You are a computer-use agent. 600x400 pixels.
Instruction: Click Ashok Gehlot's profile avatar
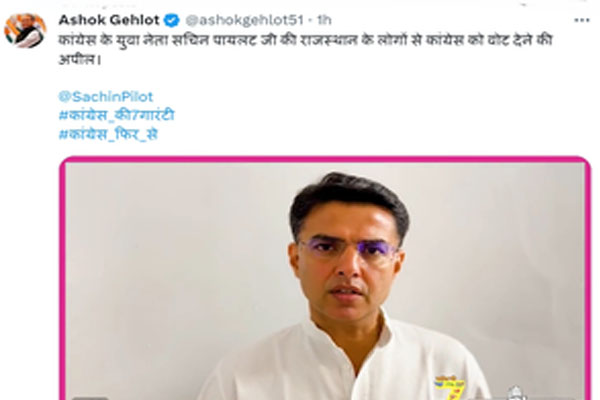tap(25, 31)
